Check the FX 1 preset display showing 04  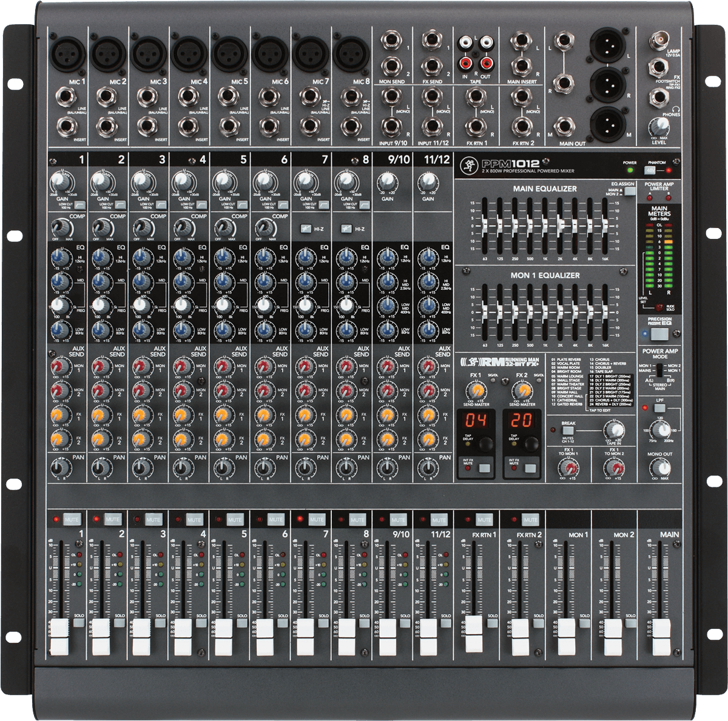click(476, 420)
